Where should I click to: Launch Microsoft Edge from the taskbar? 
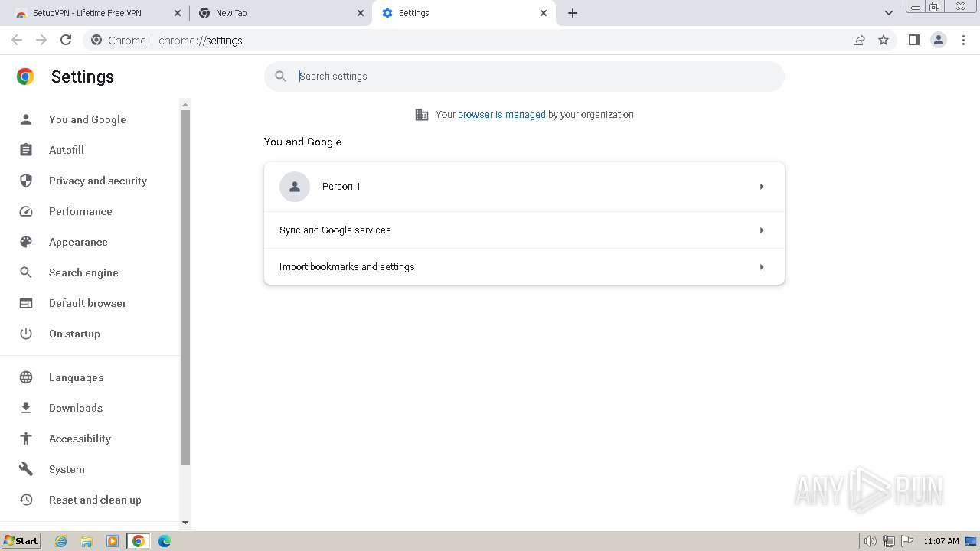pyautogui.click(x=165, y=541)
